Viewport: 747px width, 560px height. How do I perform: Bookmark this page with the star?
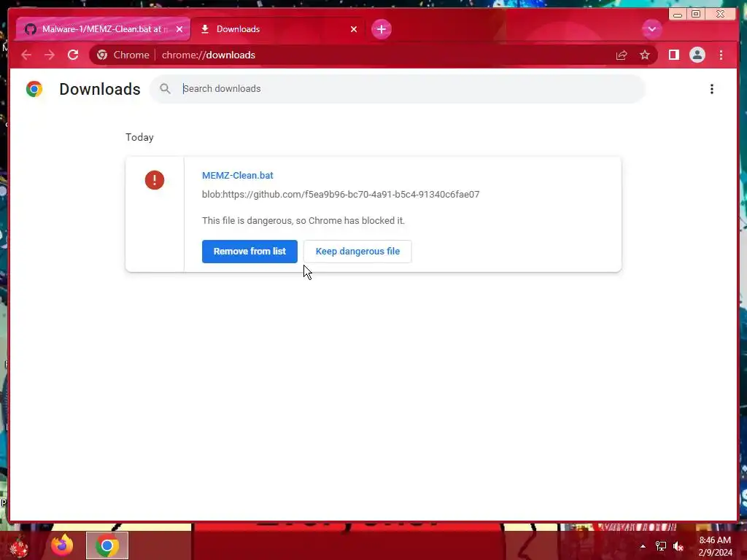(645, 55)
